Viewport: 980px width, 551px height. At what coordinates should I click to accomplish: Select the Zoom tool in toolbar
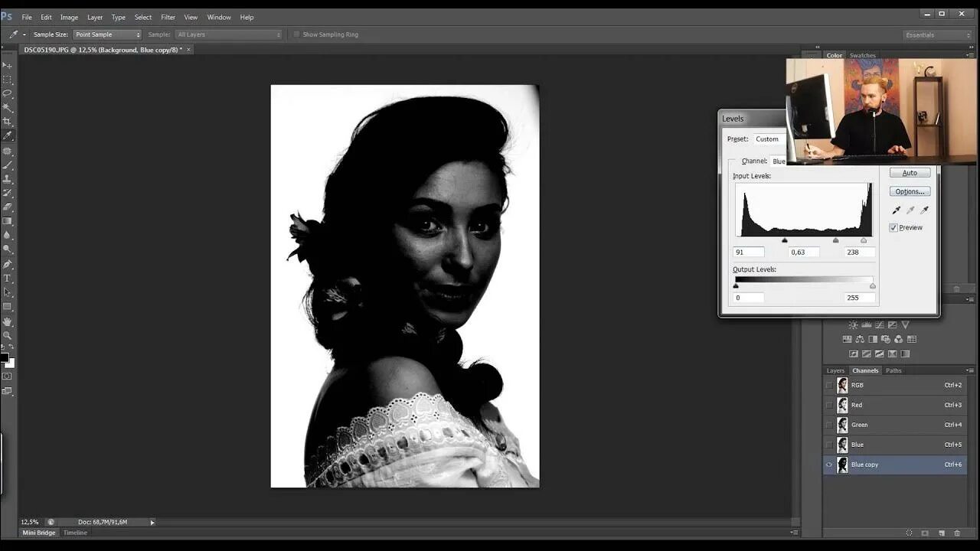point(8,335)
